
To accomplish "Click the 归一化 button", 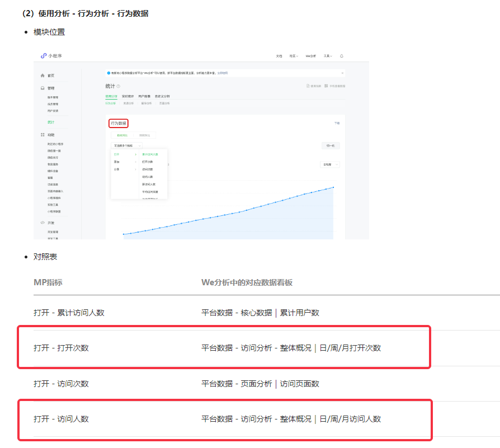I will point(331,146).
